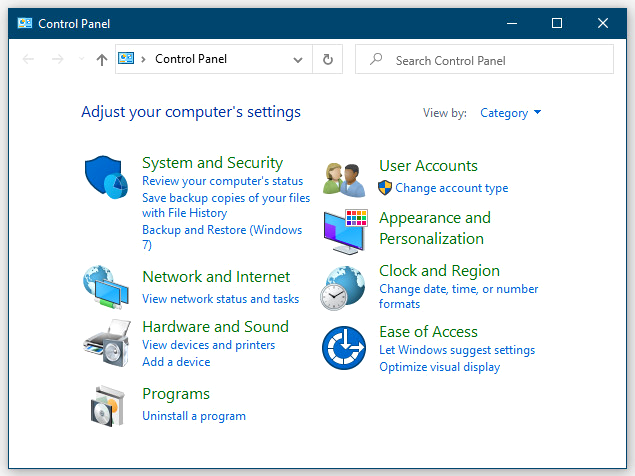635x476 pixels.
Task: Expand the View by Category dropdown
Action: (x=510, y=113)
